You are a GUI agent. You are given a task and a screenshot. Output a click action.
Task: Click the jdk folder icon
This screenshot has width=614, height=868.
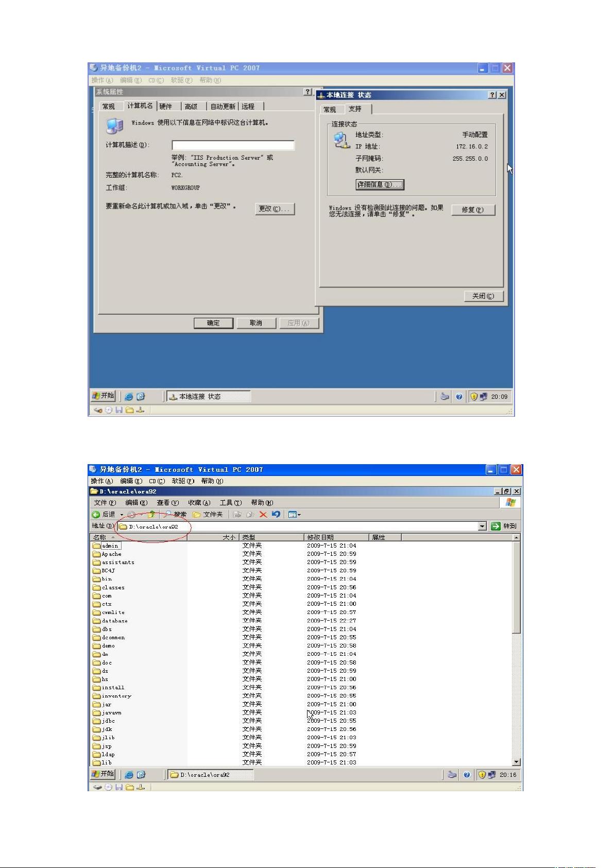pyautogui.click(x=97, y=729)
